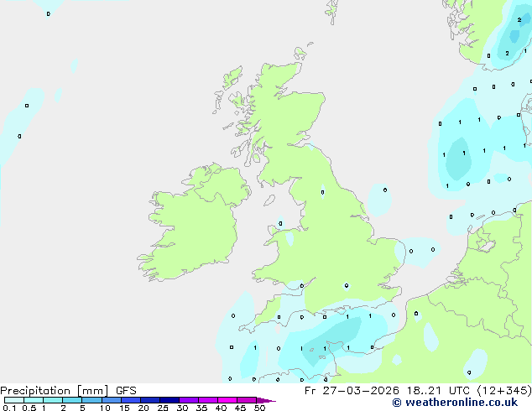Click the '45' legend scale label
This screenshot has height=411, width=532.
pyautogui.click(x=240, y=408)
